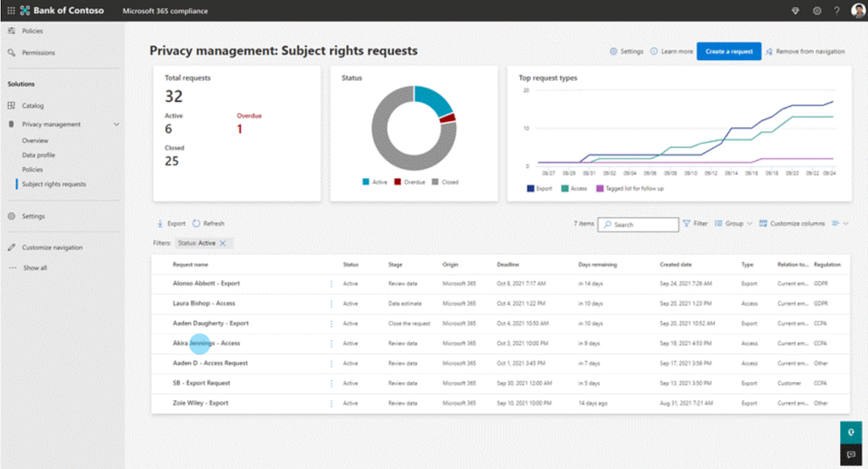Click the Policies icon at sidebar top
868x469 pixels.
pos(11,31)
